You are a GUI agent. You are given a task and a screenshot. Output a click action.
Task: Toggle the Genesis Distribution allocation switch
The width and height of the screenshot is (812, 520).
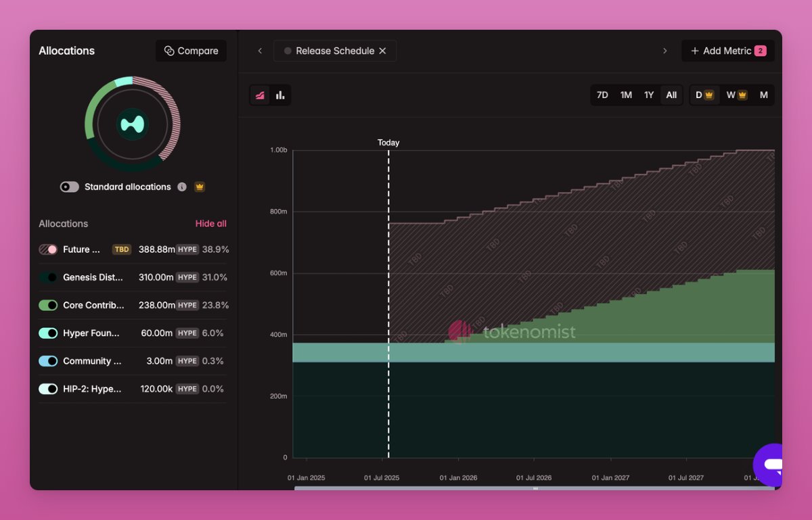point(48,277)
